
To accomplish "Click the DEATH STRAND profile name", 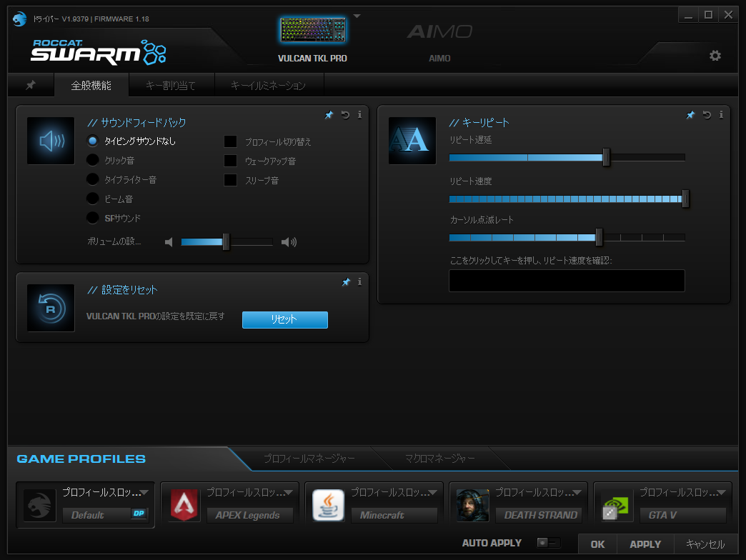I will coord(539,515).
